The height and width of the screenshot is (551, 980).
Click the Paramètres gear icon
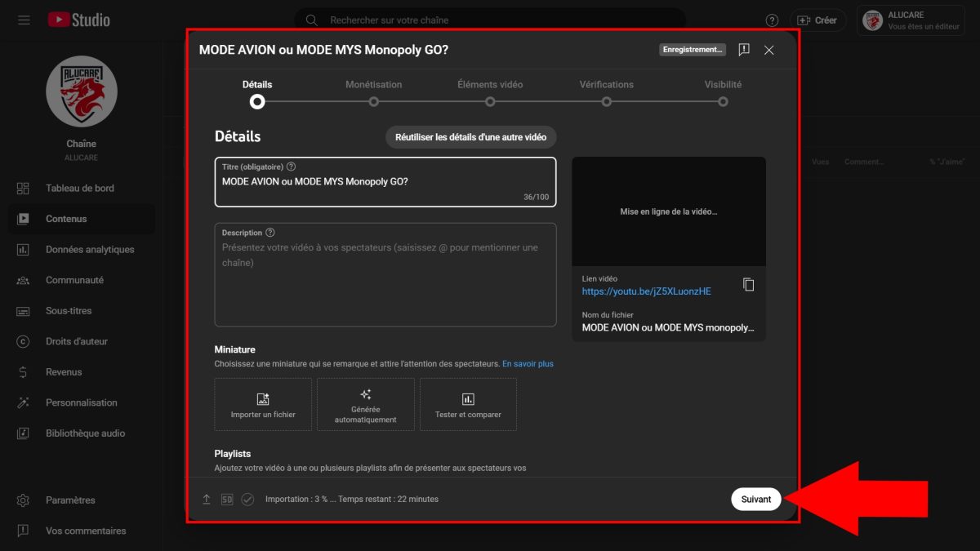tap(23, 500)
